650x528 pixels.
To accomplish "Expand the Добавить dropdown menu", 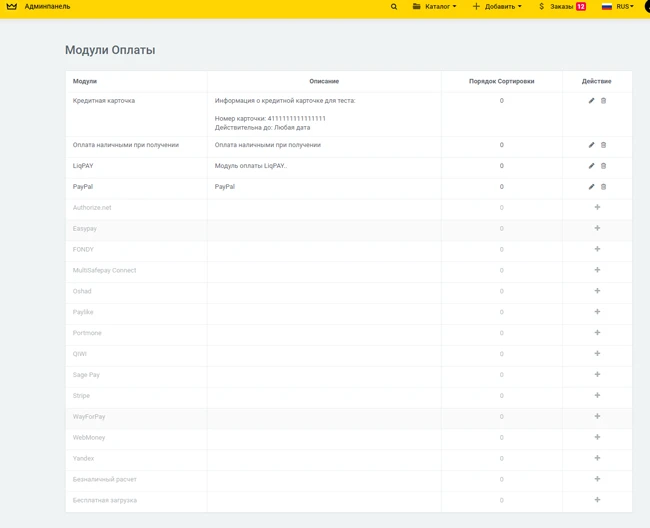I will [497, 7].
